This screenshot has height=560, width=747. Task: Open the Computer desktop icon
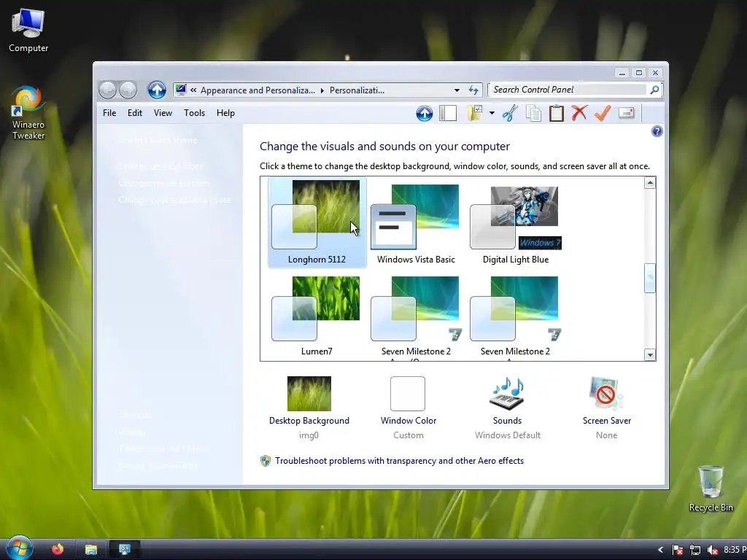(28, 31)
